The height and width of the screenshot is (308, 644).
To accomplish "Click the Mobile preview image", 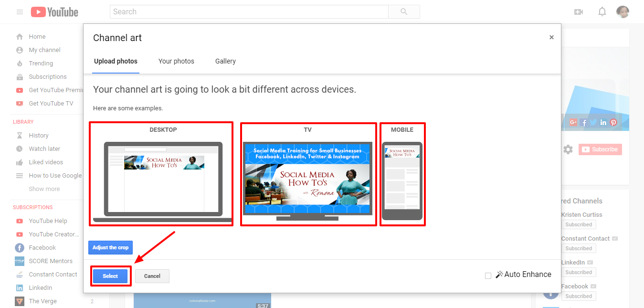I will click(x=402, y=181).
